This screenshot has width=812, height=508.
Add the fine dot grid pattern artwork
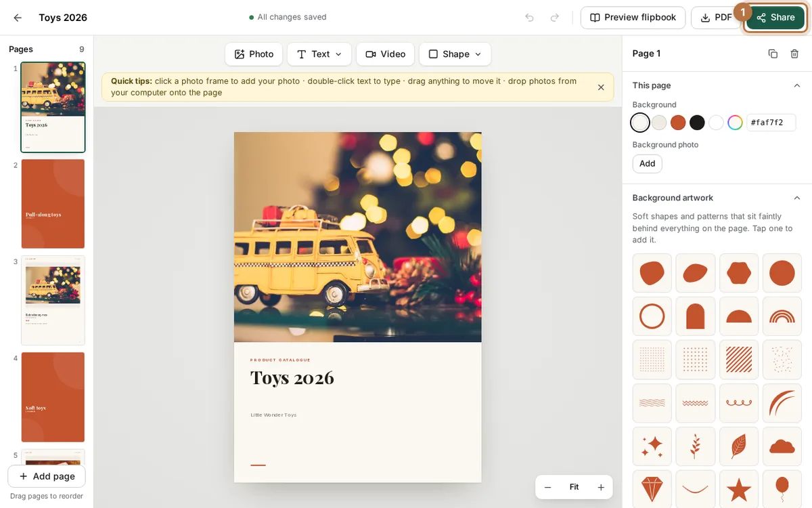pyautogui.click(x=652, y=360)
